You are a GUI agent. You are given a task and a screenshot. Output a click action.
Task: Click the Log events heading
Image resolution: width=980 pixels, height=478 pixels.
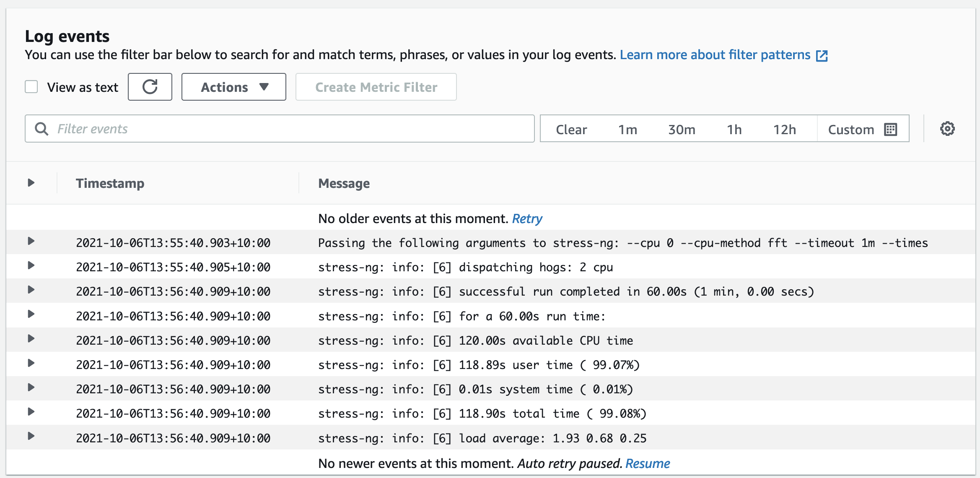click(x=67, y=36)
